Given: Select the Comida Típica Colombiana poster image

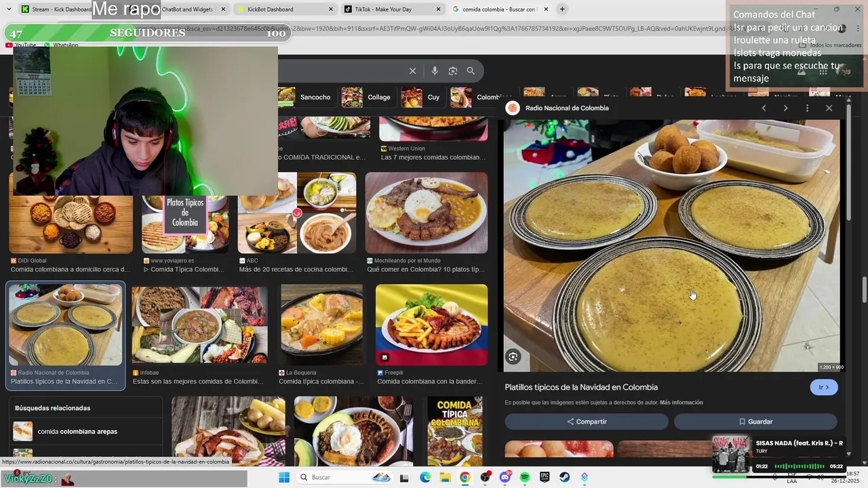Looking at the screenshot, I should click(x=454, y=432).
